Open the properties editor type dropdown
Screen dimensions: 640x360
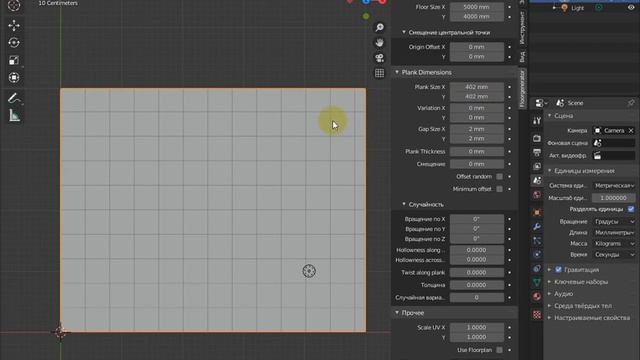tap(542, 103)
